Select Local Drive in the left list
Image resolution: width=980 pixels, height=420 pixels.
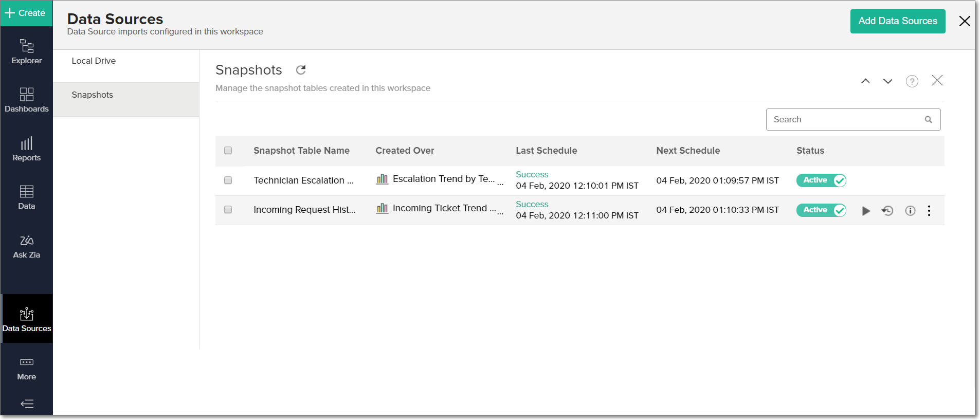94,61
